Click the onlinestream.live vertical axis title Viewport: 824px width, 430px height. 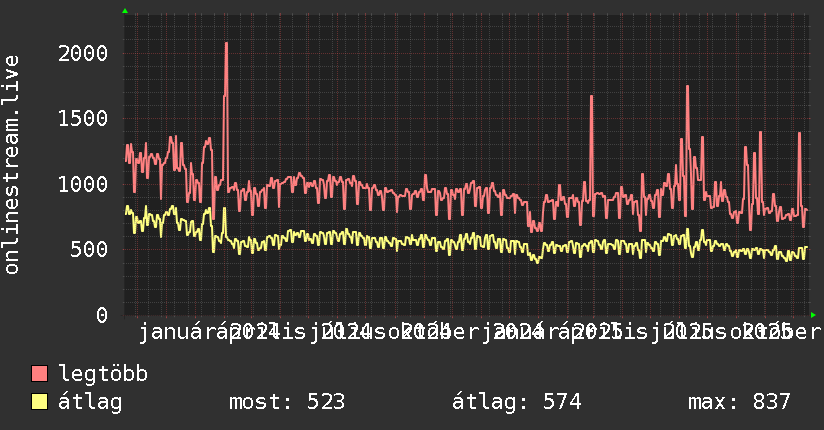coord(11,165)
